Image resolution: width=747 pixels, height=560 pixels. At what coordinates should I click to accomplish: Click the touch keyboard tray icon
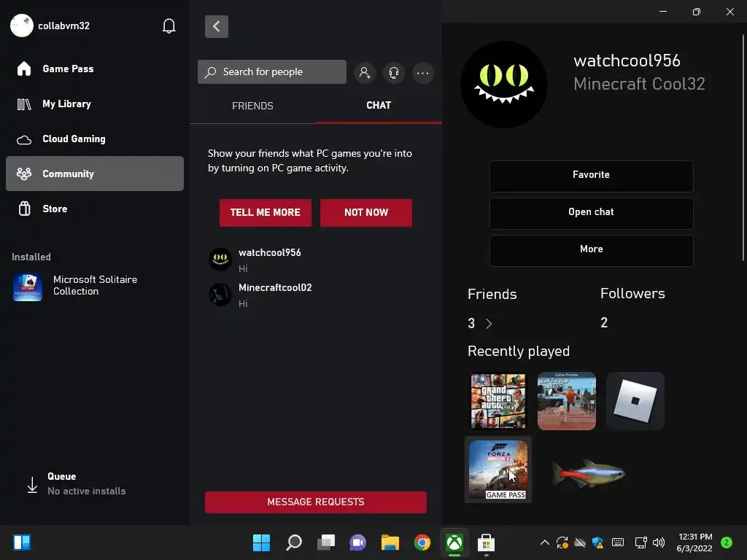pyautogui.click(x=618, y=542)
